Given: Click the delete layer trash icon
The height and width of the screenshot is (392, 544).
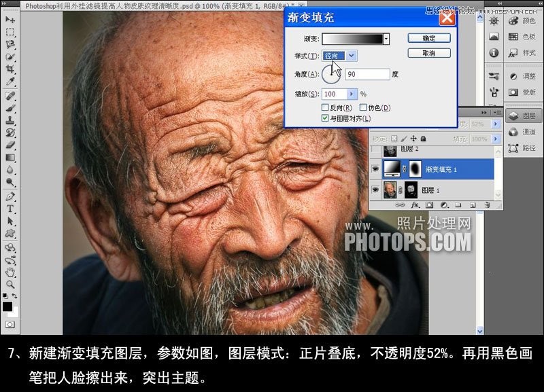Looking at the screenshot, I should point(486,204).
